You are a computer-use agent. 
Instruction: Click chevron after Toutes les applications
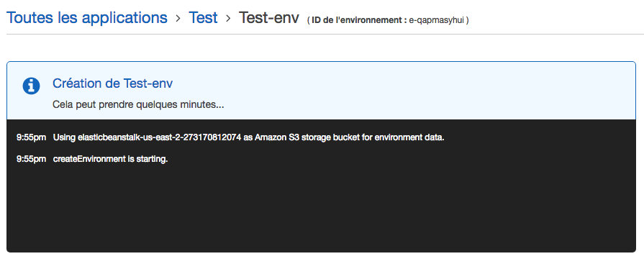click(x=178, y=18)
